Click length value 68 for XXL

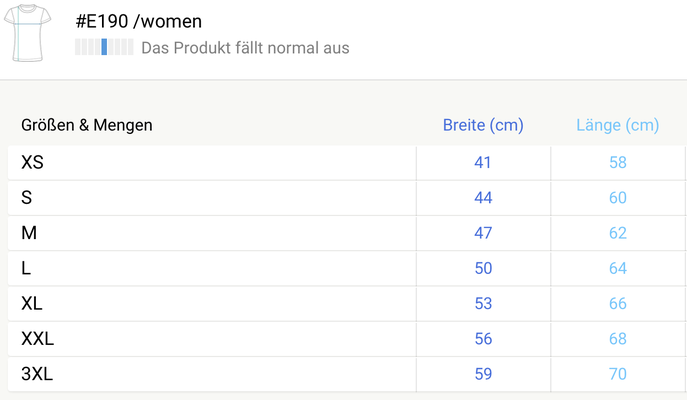point(617,339)
